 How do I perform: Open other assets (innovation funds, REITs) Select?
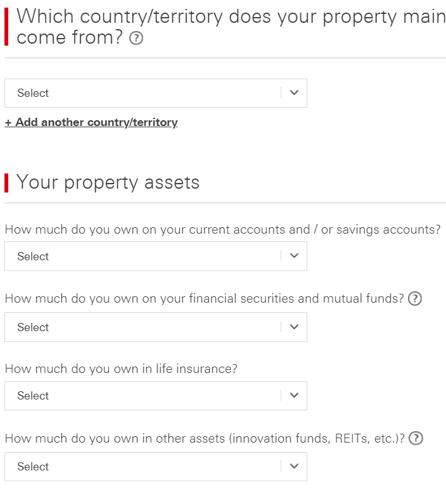point(156,467)
